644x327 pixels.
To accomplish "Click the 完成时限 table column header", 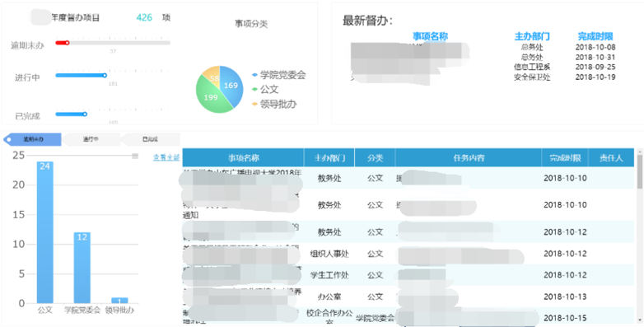I will point(565,158).
